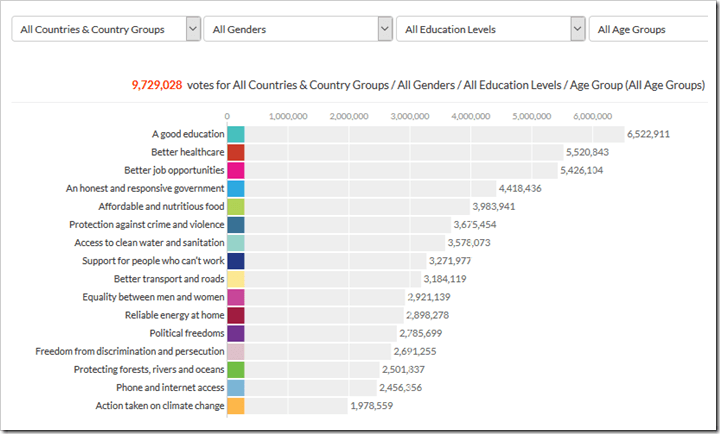Click the Reliable energy at home bar
The image size is (720, 434).
click(x=324, y=315)
